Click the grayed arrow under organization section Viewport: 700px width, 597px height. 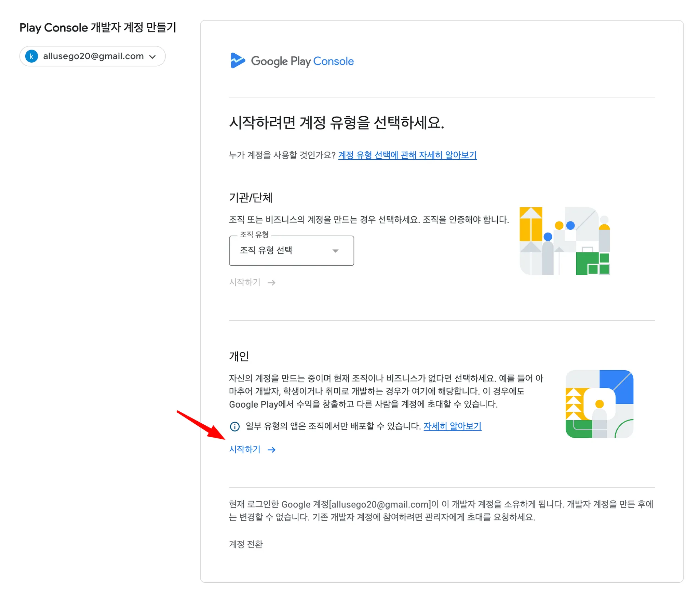point(271,282)
